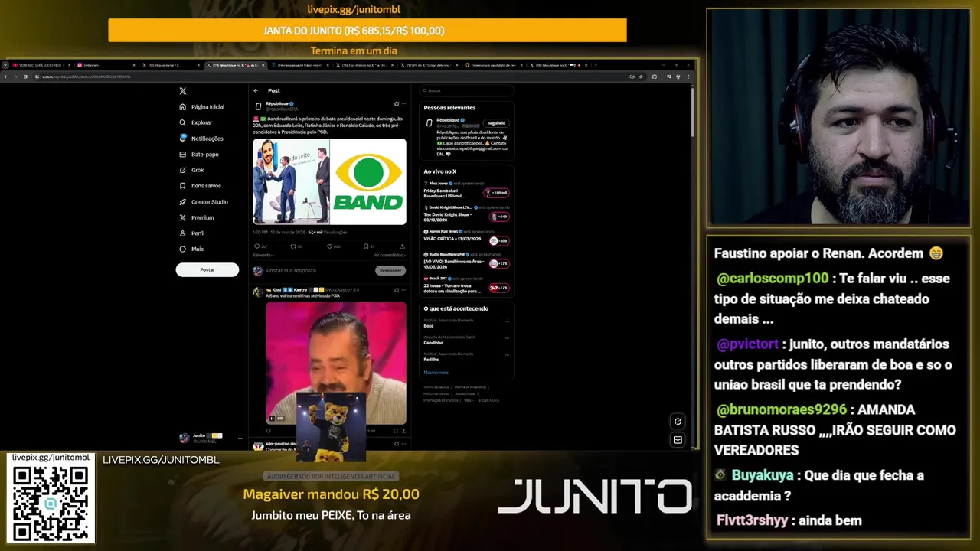Open Grok in the X sidebar
This screenshot has width=980, height=551.
tap(191, 170)
